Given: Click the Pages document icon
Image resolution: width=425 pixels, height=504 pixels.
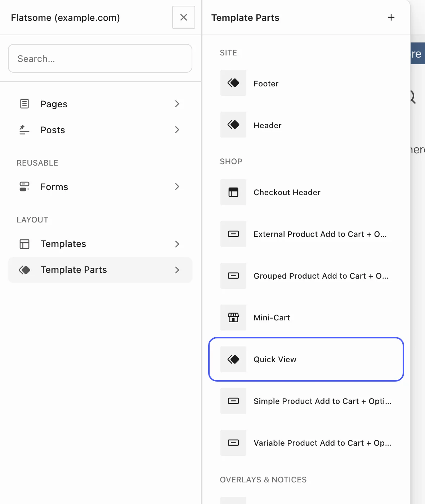Looking at the screenshot, I should tap(24, 104).
